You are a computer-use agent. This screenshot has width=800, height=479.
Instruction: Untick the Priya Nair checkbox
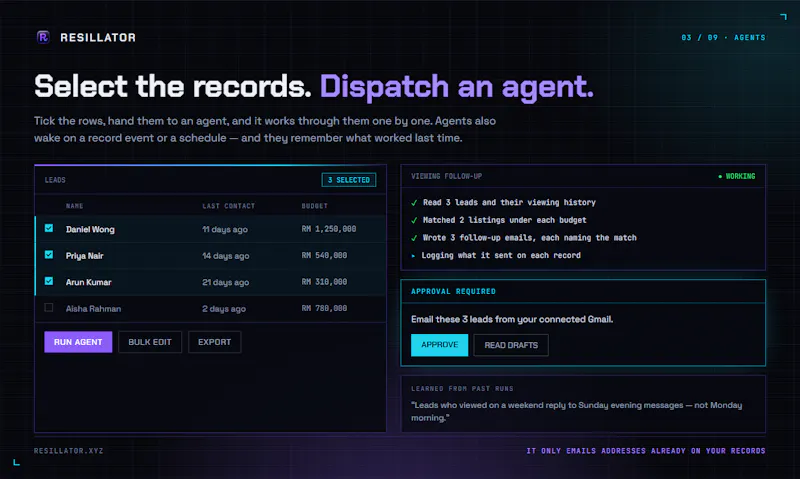(x=48, y=255)
